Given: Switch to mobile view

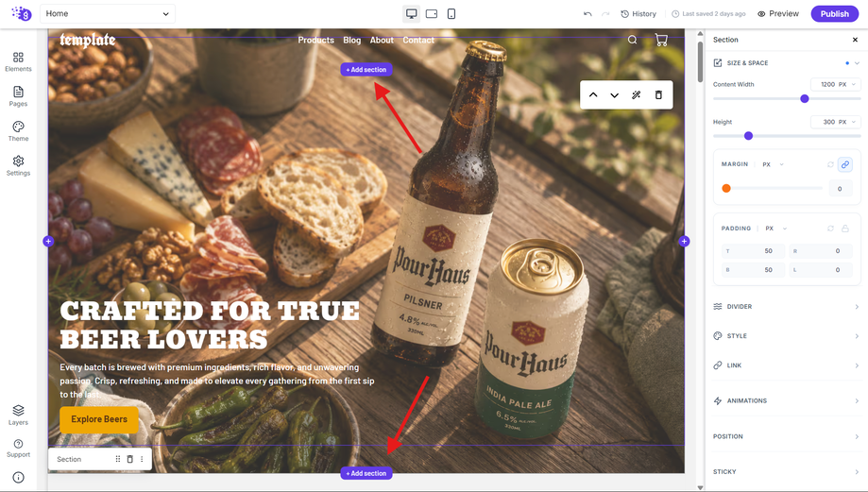Looking at the screenshot, I should pyautogui.click(x=451, y=14).
